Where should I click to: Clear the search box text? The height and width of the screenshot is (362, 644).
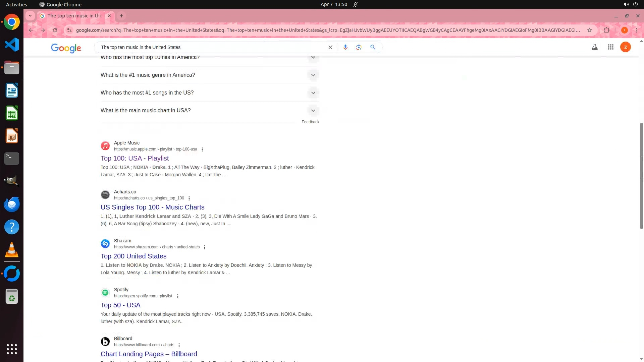tap(330, 47)
